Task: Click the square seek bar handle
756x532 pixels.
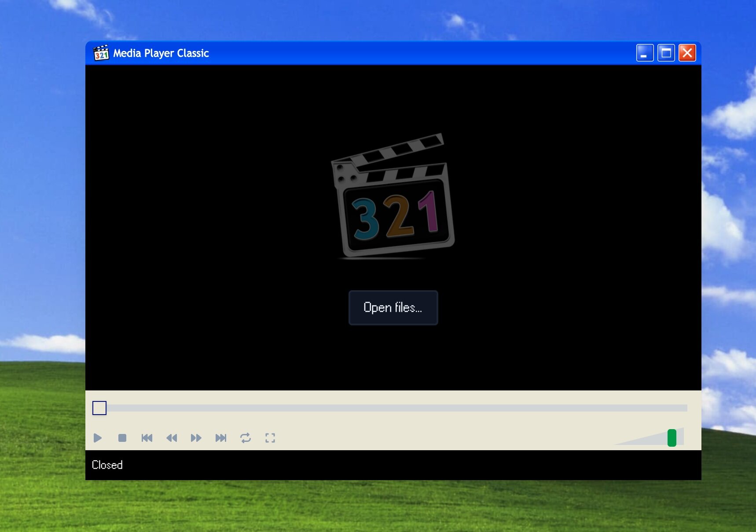Action: 99,408
